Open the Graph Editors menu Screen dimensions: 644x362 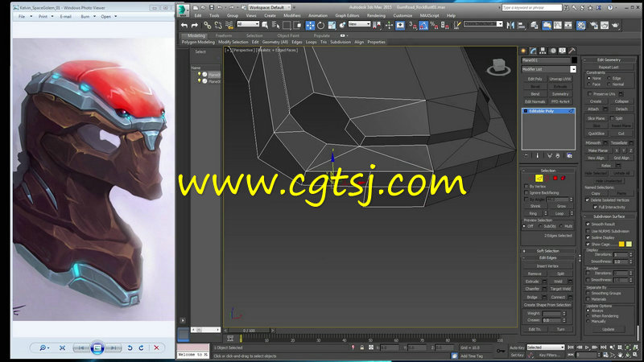(347, 15)
